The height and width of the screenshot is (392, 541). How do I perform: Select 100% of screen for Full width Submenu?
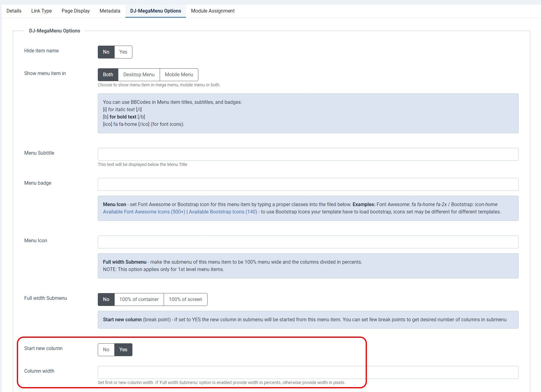pyautogui.click(x=185, y=300)
